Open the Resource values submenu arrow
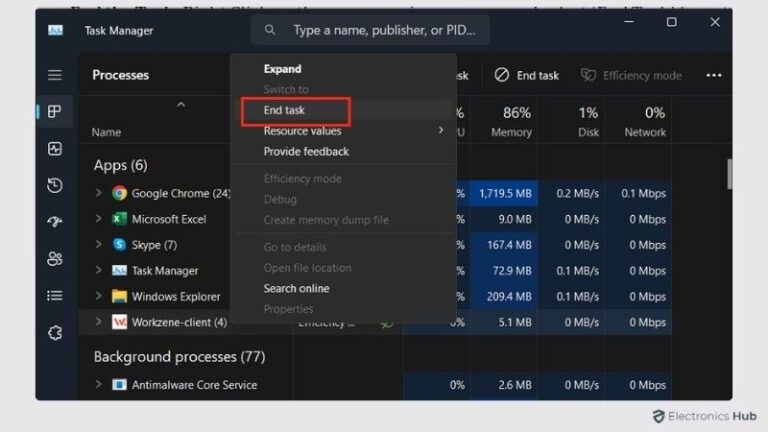768x432 pixels. [441, 130]
